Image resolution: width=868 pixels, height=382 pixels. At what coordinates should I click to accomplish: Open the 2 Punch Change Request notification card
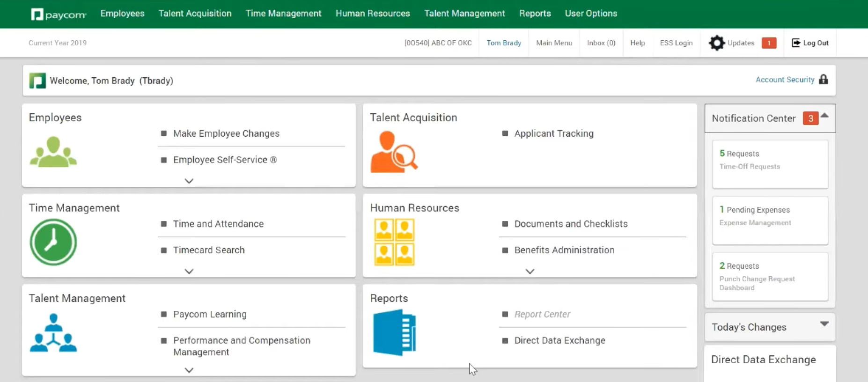tap(770, 277)
